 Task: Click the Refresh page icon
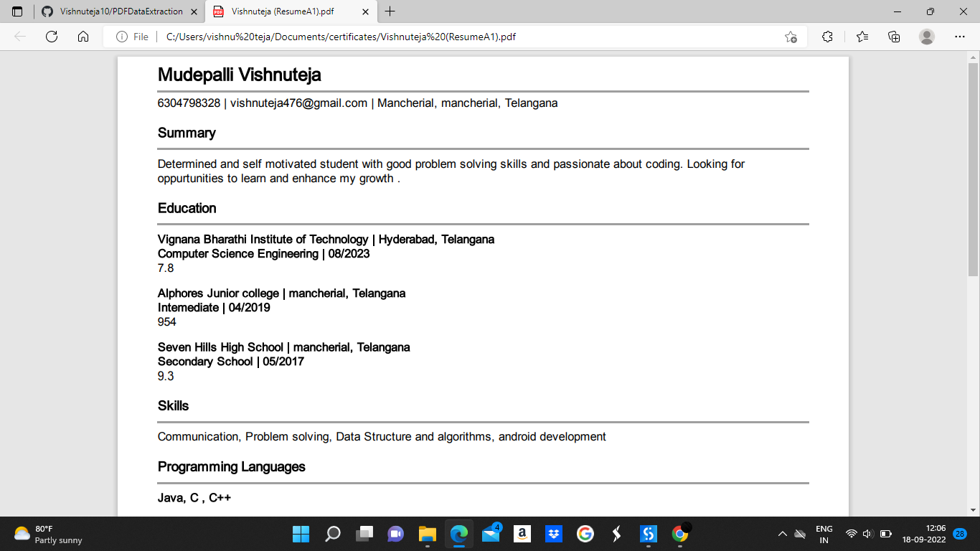pyautogui.click(x=51, y=35)
